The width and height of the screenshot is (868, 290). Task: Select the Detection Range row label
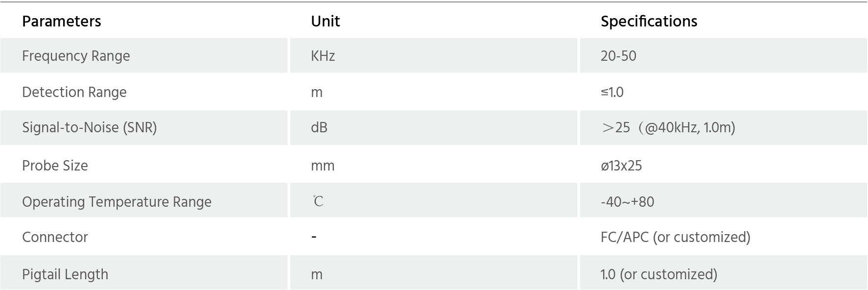(74, 92)
